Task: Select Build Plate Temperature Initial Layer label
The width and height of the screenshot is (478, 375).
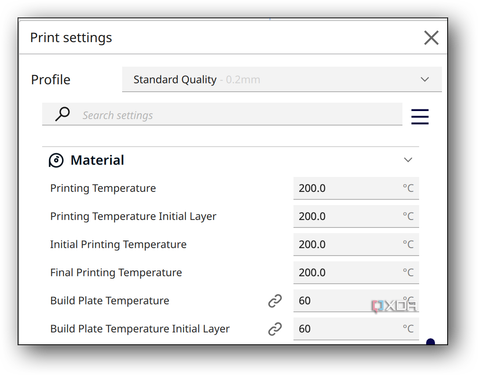Action: coord(140,329)
